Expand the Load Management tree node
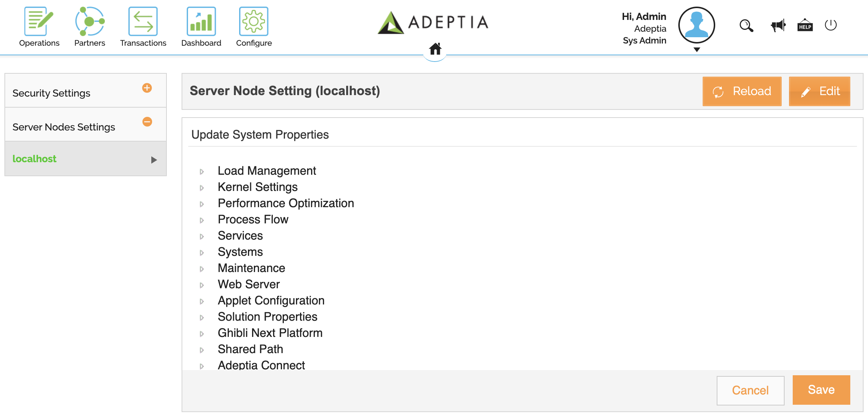 [202, 172]
